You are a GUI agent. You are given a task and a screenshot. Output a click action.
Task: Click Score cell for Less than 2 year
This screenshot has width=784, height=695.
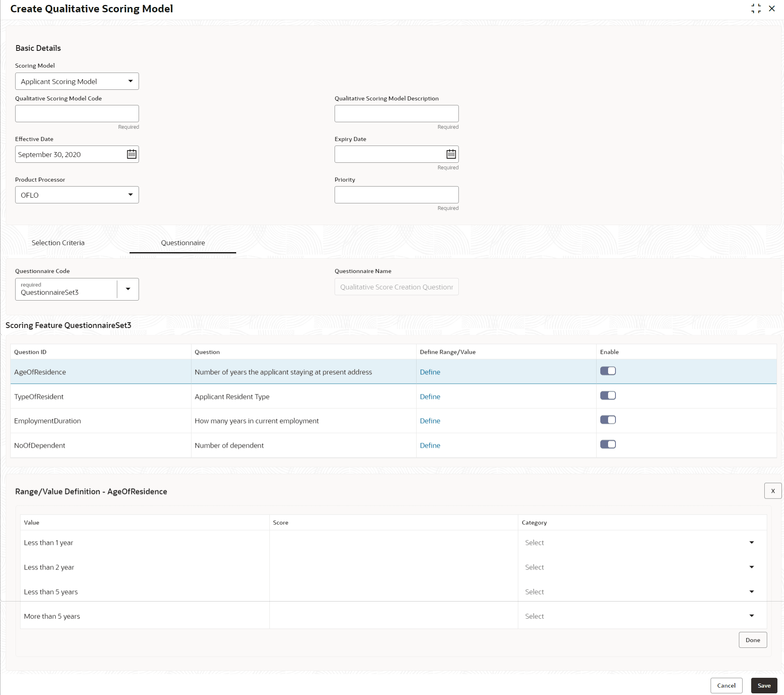[394, 567]
